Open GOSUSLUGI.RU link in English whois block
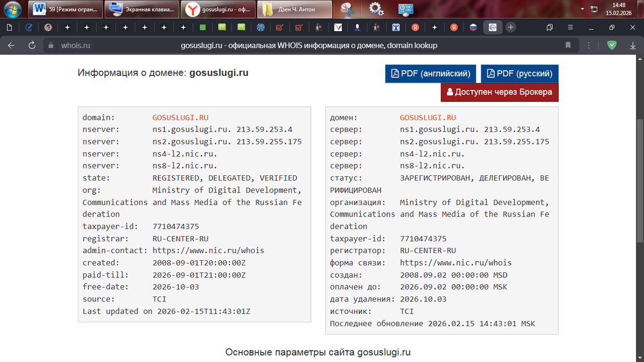Image resolution: width=644 pixels, height=362 pixels. tap(180, 117)
